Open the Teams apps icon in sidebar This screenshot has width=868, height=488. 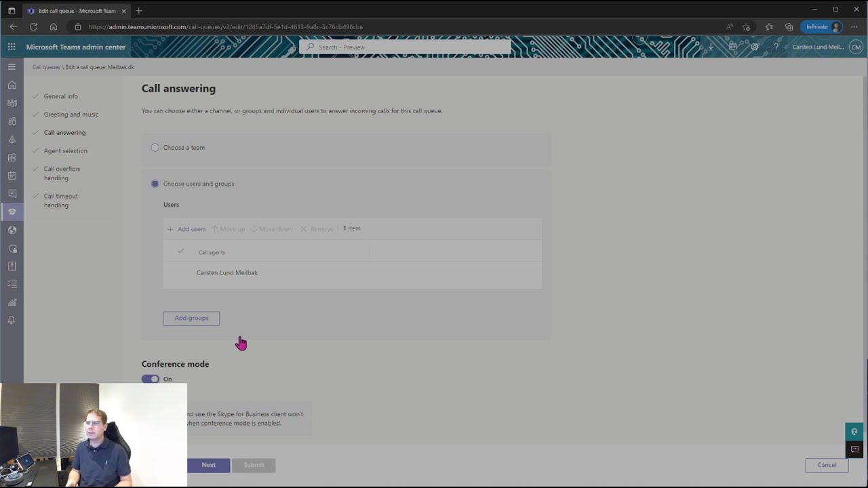point(12,158)
